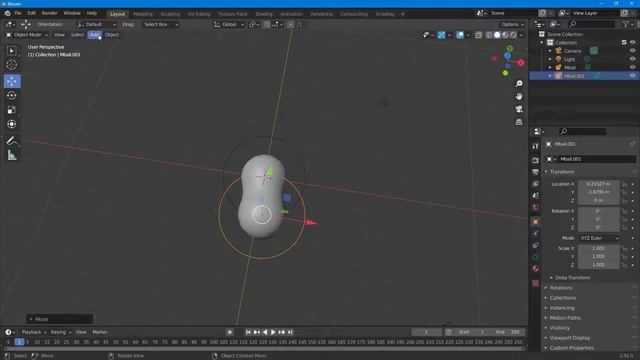Play the animation forward
Screen dimensions: 640x360
click(x=273, y=332)
